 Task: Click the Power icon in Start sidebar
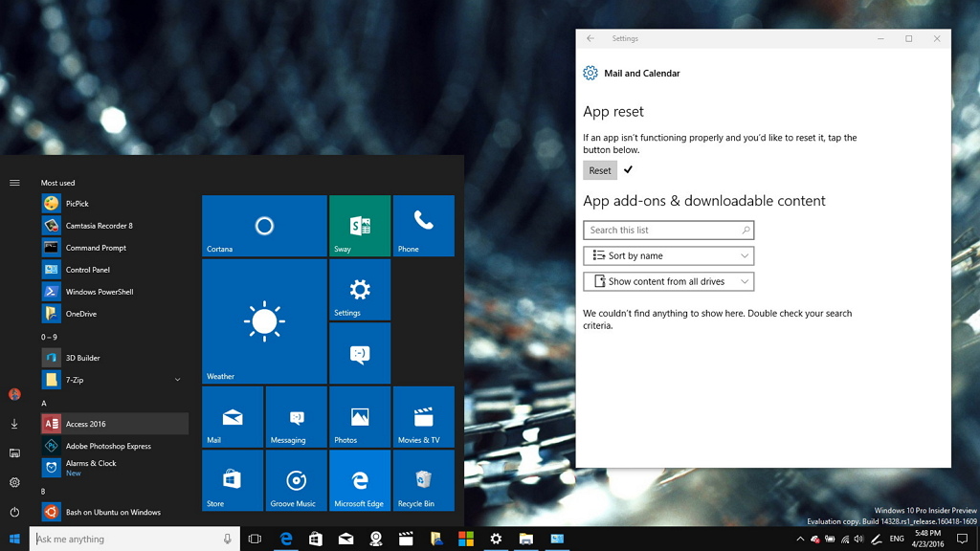coord(14,512)
